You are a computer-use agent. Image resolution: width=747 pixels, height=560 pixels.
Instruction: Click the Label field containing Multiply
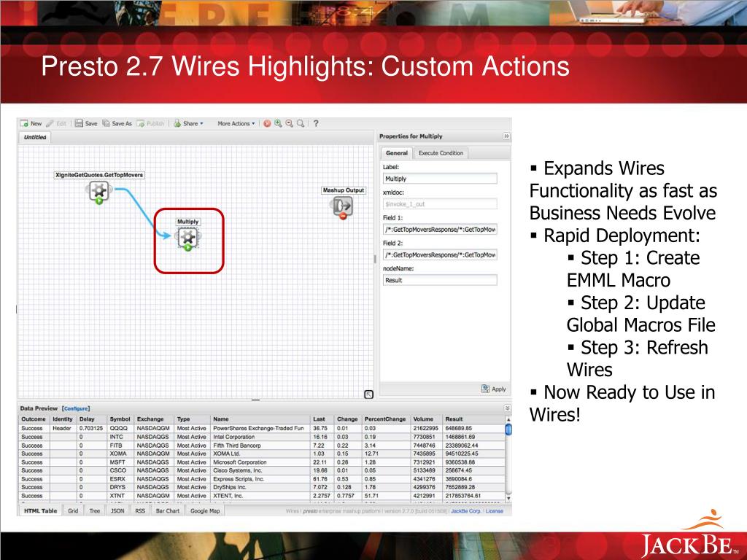coord(440,179)
